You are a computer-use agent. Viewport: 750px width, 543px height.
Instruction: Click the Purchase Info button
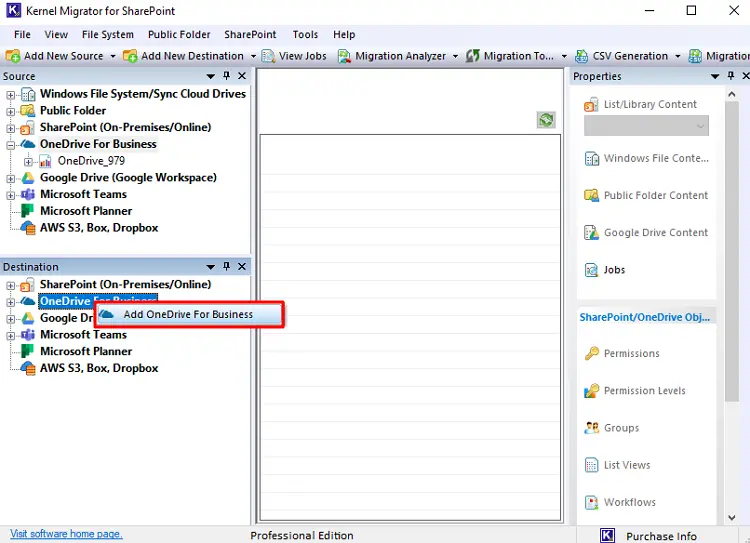[661, 536]
